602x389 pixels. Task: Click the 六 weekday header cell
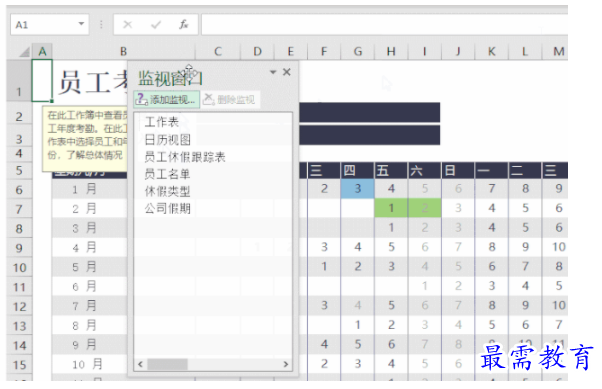pyautogui.click(x=424, y=170)
